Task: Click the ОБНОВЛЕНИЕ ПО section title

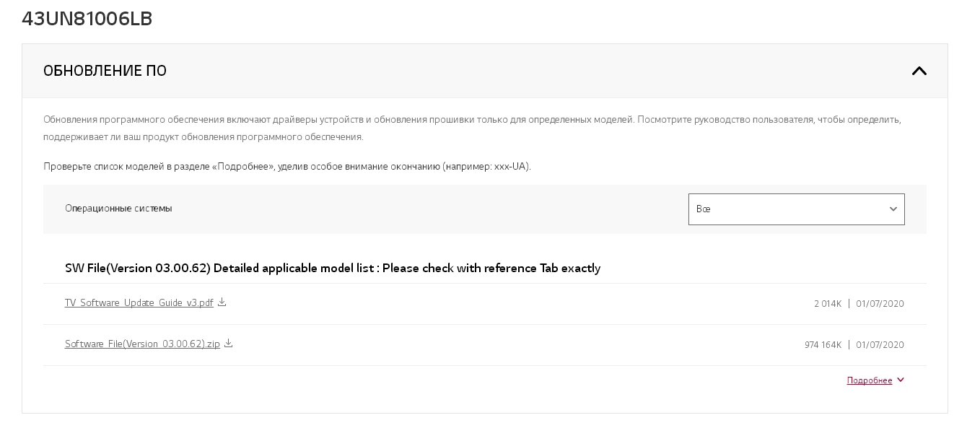Action: point(105,71)
